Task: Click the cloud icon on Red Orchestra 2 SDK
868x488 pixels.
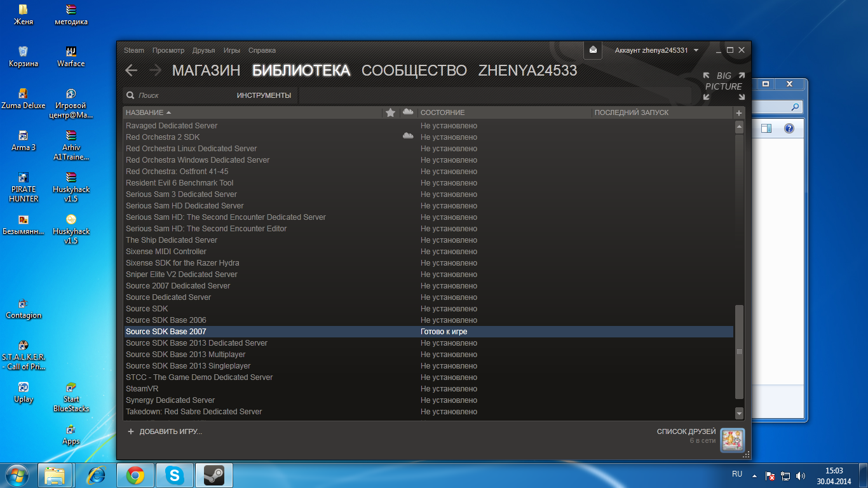Action: click(x=408, y=136)
